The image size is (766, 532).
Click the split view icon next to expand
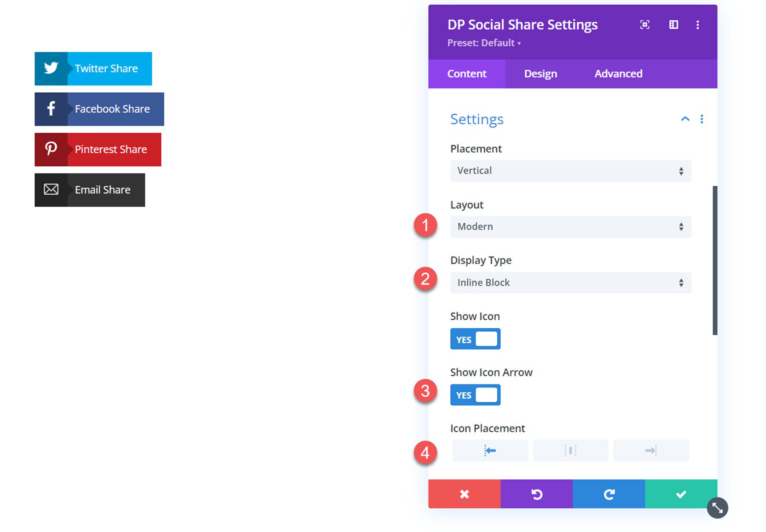(x=674, y=25)
